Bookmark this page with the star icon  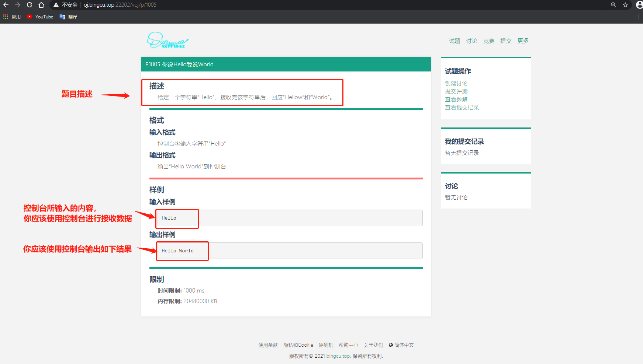(625, 5)
